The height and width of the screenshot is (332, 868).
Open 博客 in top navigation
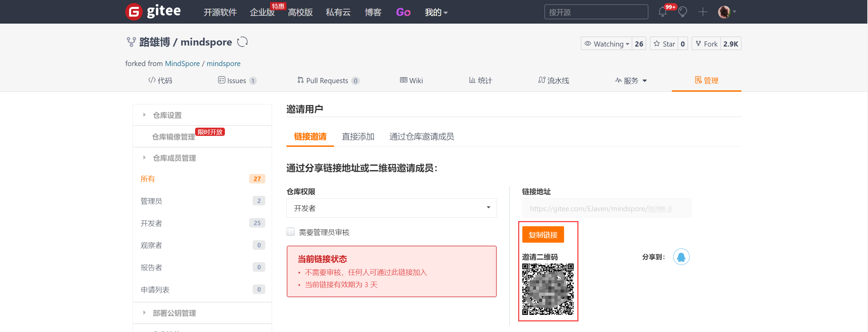(x=373, y=12)
